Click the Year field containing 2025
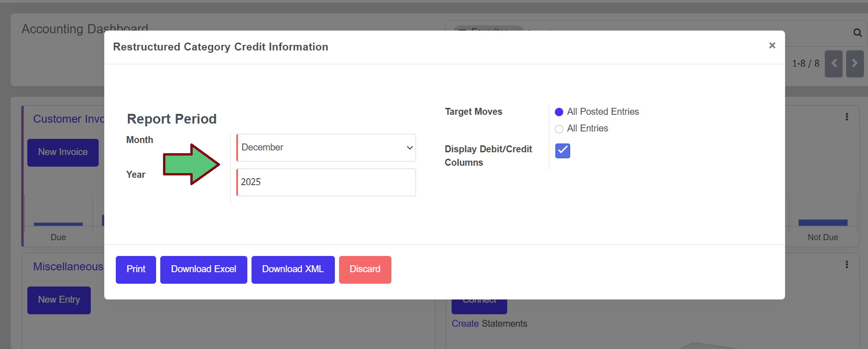868x349 pixels. 326,182
